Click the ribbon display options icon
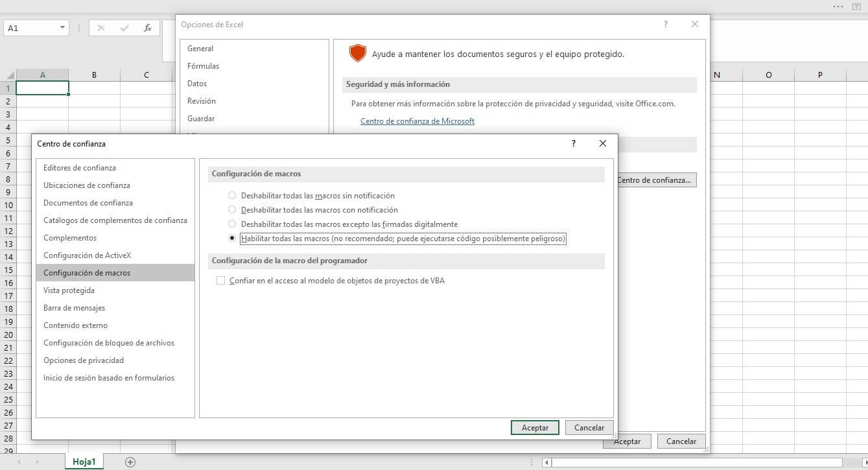This screenshot has width=868, height=470. click(x=856, y=6)
